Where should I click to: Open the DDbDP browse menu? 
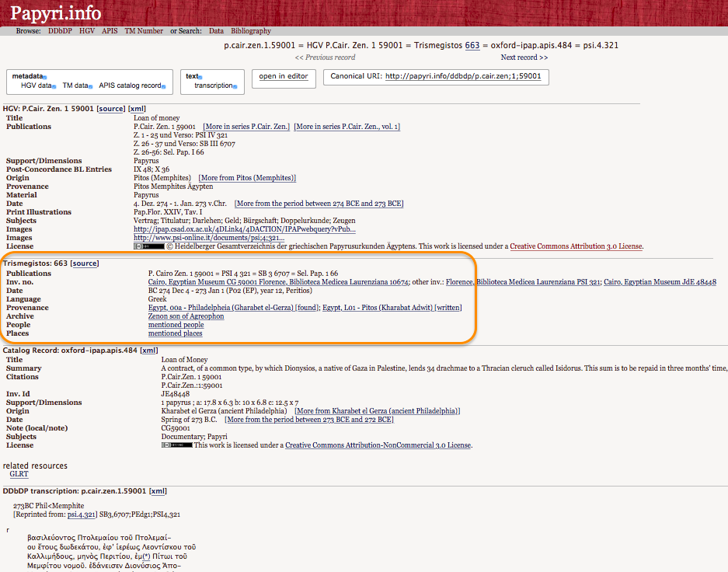tap(60, 31)
